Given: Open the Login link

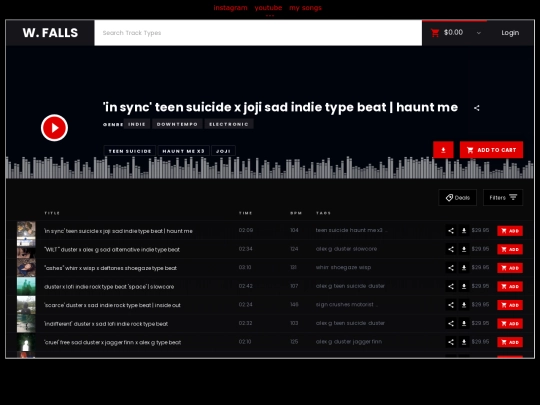Looking at the screenshot, I should (510, 33).
